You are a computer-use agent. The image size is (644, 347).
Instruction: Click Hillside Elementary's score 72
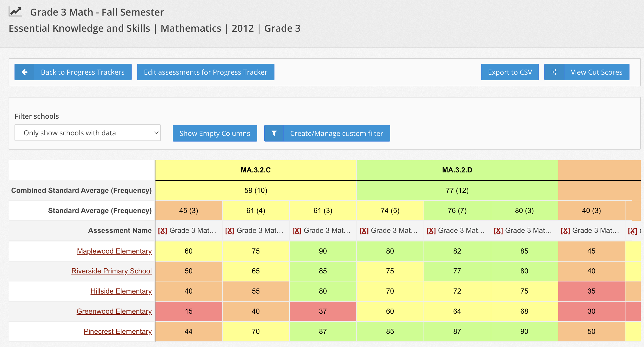point(457,291)
